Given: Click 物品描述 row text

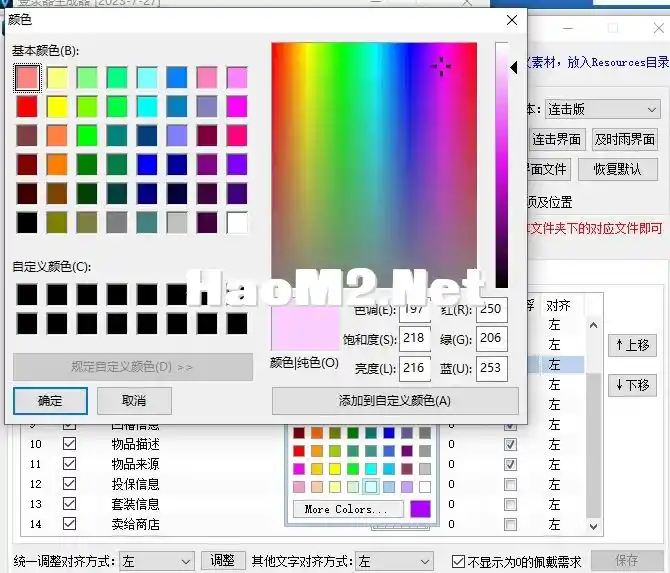Looking at the screenshot, I should [x=135, y=444].
